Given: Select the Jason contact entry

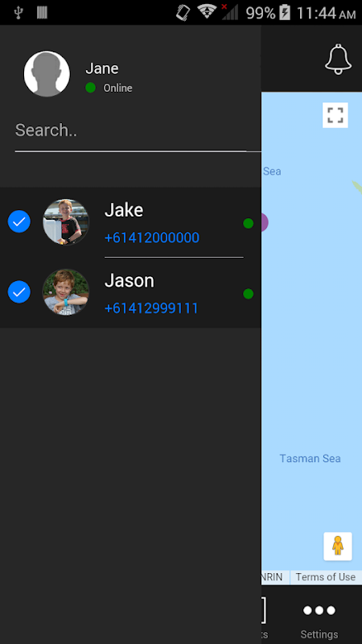Looking at the screenshot, I should tap(130, 293).
